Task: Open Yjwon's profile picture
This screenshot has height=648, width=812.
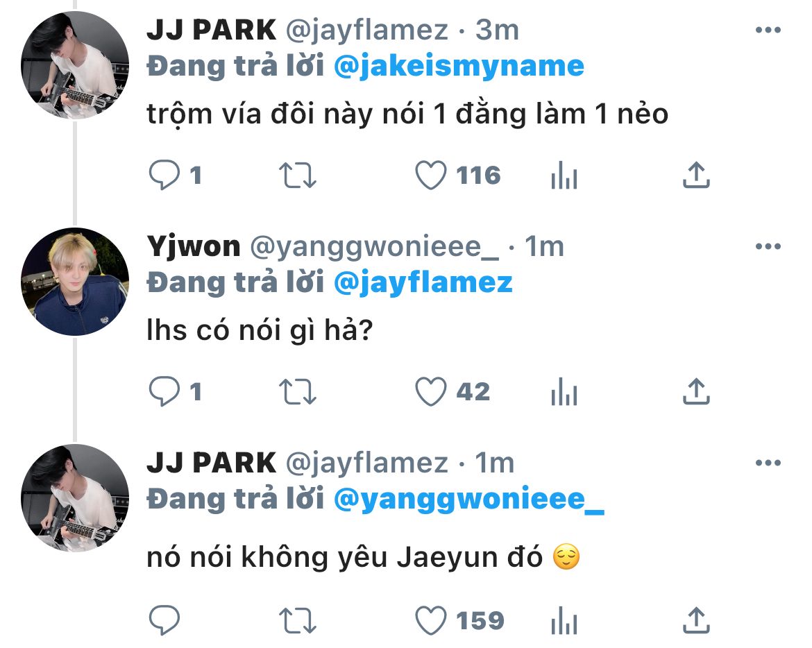Action: click(x=75, y=282)
